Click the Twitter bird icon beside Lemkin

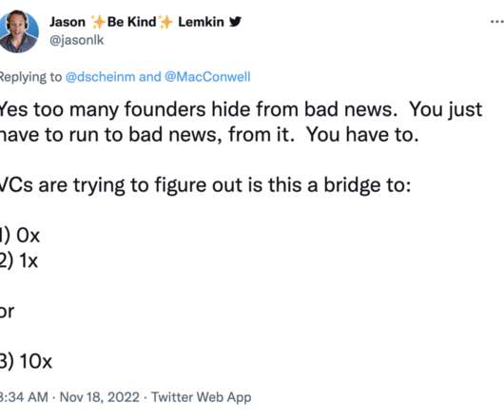[x=235, y=22]
